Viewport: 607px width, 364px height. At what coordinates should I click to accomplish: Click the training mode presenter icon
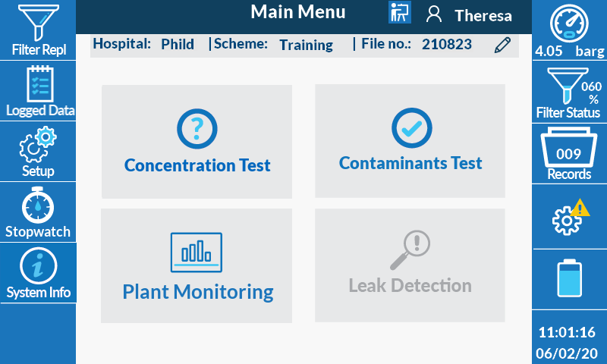(x=399, y=13)
